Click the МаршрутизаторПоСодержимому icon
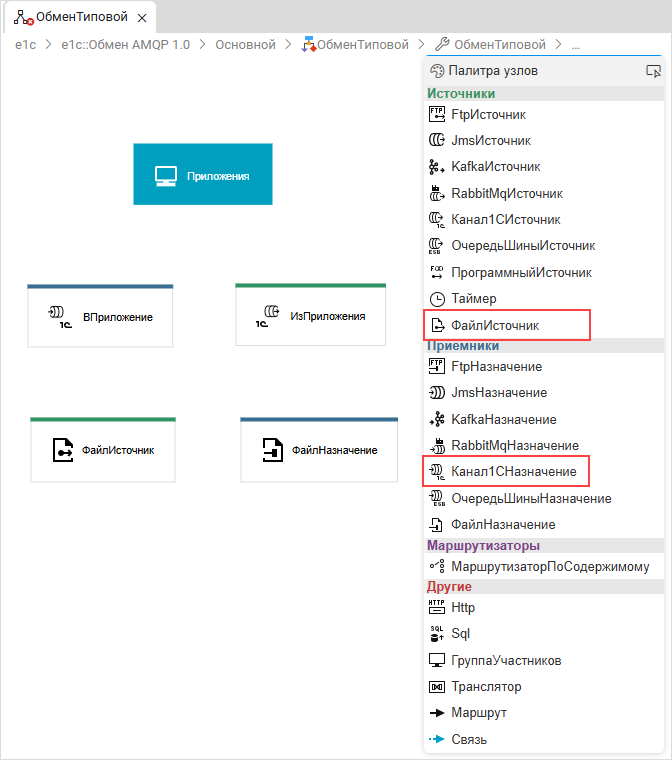This screenshot has height=760, width=672. point(436,566)
